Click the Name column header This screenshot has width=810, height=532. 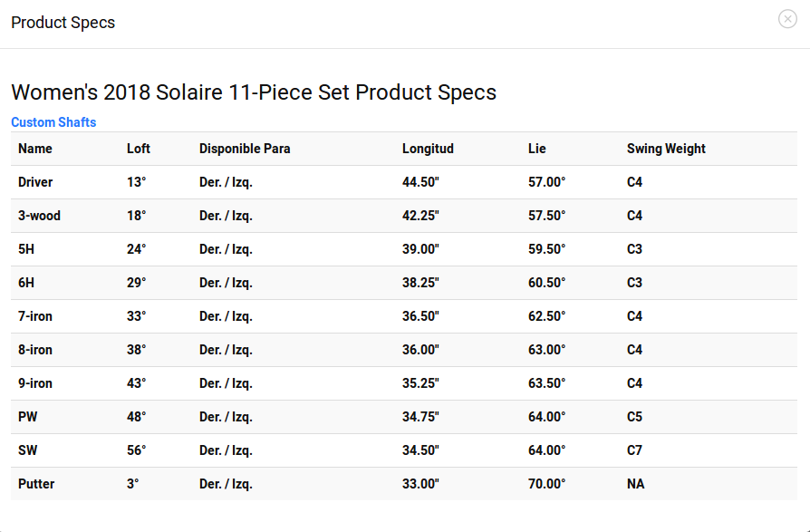point(35,149)
